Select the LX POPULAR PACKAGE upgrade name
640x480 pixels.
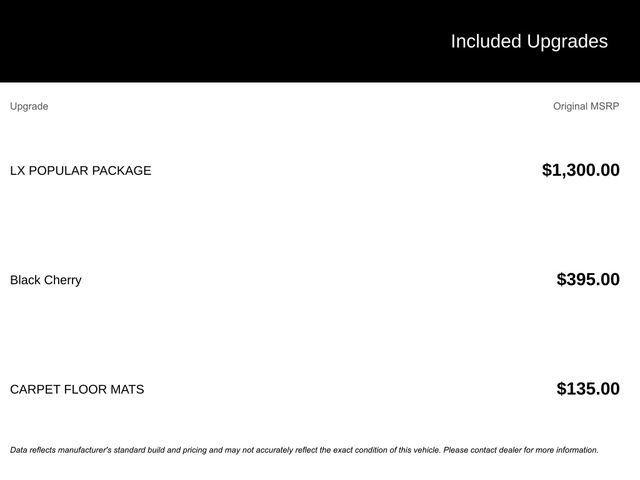pos(81,170)
